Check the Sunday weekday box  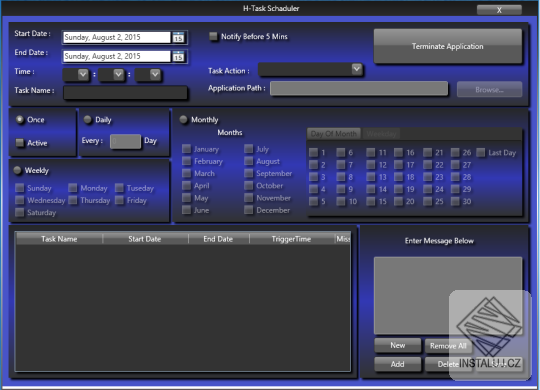point(20,188)
